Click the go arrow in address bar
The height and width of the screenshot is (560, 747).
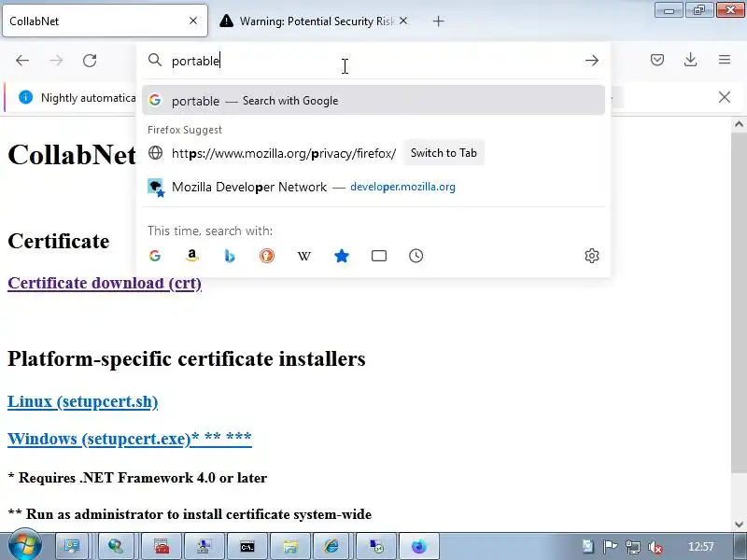[592, 61]
